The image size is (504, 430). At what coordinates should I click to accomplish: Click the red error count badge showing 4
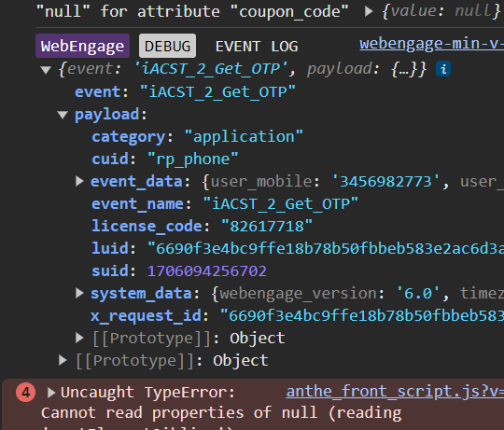click(x=26, y=392)
